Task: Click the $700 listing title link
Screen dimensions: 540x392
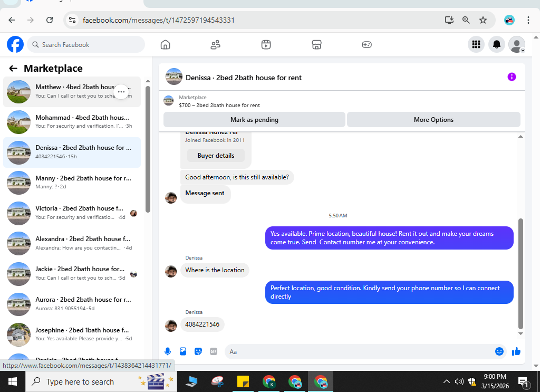Action: coord(219,106)
